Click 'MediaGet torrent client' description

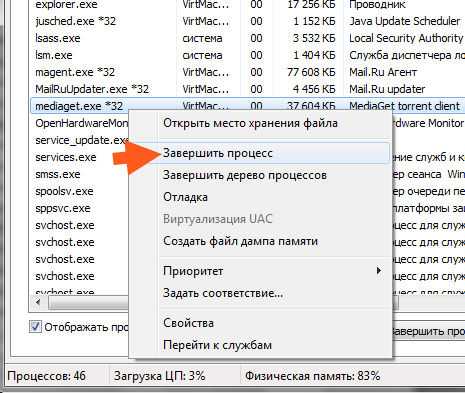404,106
